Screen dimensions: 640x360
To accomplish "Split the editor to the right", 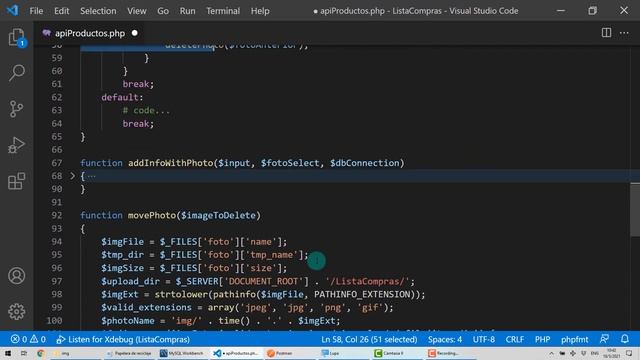I will pyautogui.click(x=606, y=33).
